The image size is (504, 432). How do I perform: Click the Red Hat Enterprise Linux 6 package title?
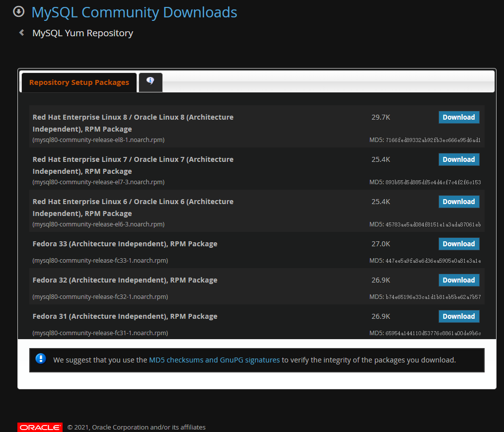[133, 208]
